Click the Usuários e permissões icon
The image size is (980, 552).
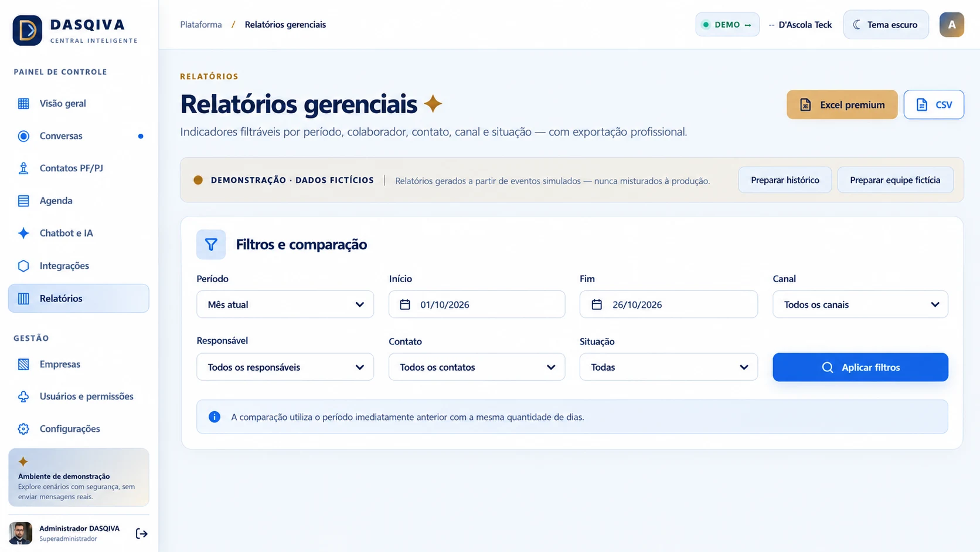[23, 397]
